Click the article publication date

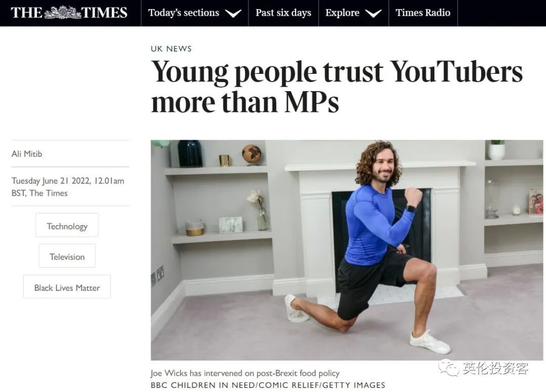tap(68, 187)
